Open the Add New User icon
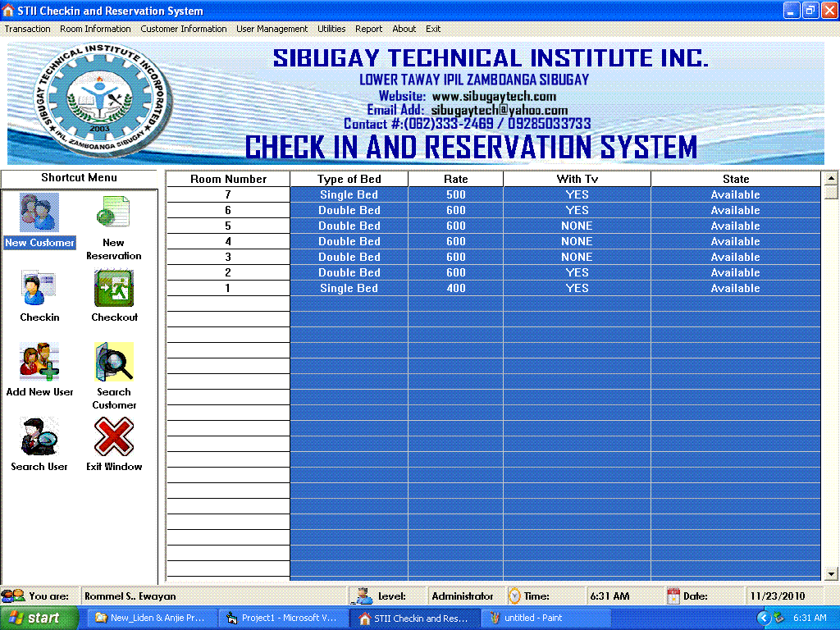This screenshot has height=630, width=840. [x=39, y=362]
